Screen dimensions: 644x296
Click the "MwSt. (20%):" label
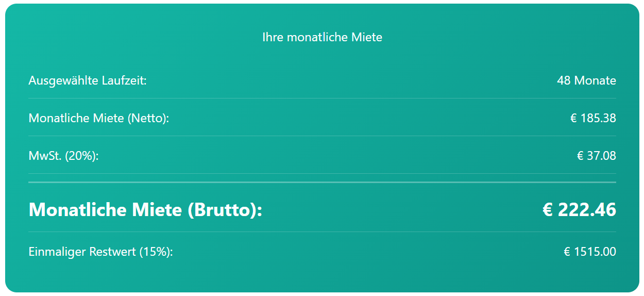[x=63, y=156]
